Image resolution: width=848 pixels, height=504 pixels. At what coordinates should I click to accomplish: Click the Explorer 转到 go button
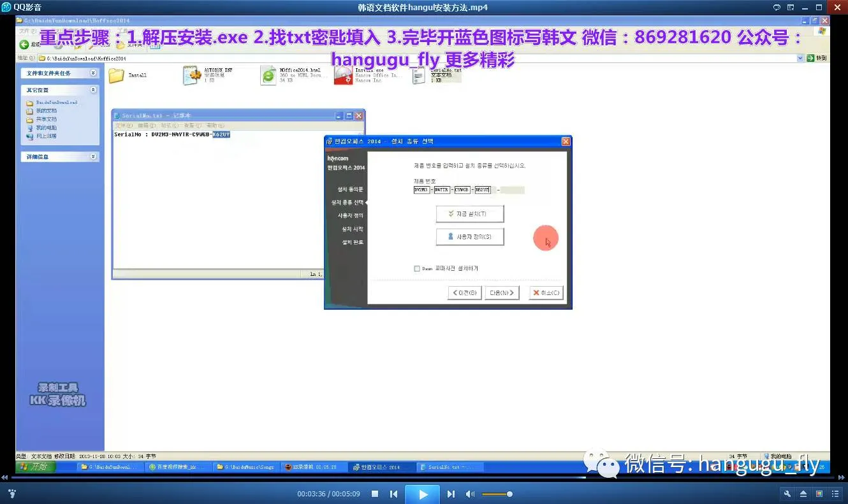(x=818, y=58)
